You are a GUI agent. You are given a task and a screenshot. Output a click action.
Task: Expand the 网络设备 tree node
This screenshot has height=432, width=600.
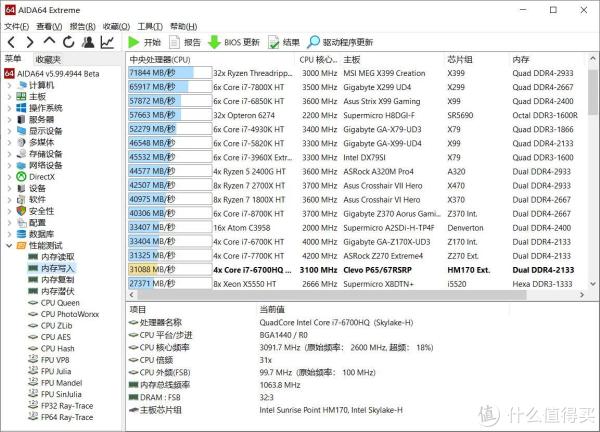[x=10, y=166]
